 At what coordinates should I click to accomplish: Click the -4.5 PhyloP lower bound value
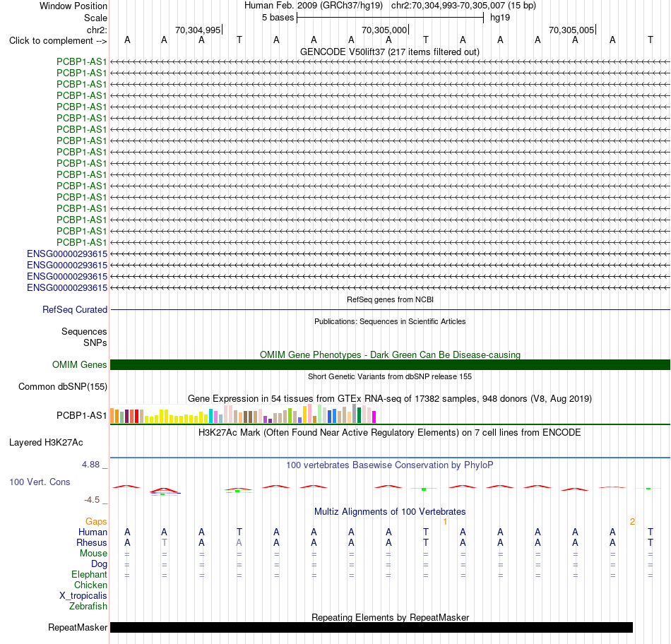click(x=92, y=499)
